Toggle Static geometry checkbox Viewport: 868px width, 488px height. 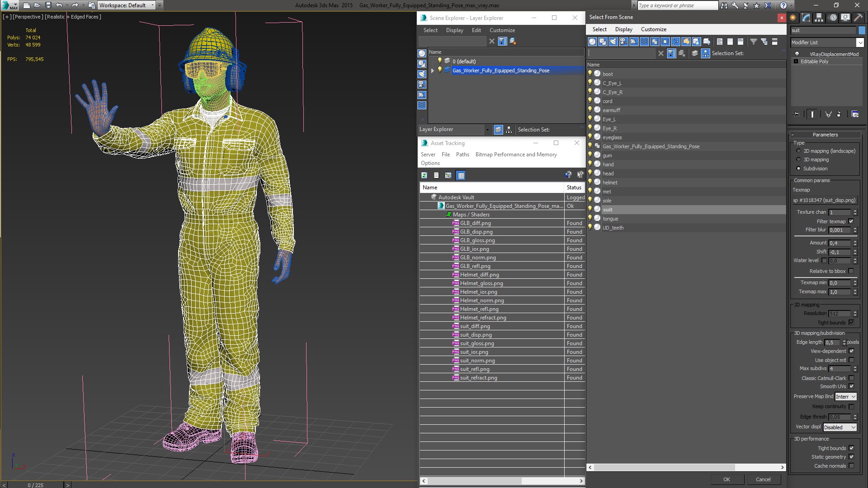(851, 457)
